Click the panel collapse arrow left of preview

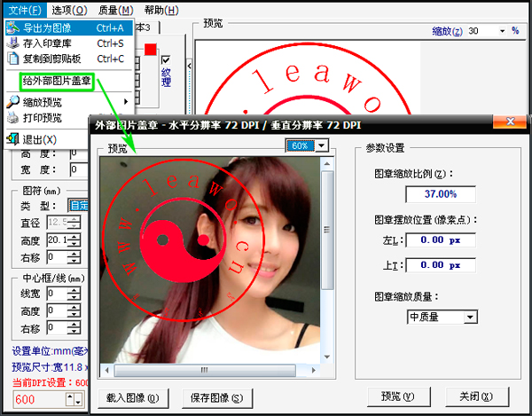tap(190, 66)
